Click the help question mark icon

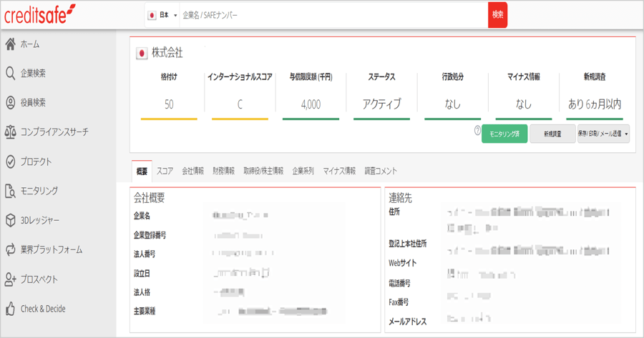[x=477, y=131]
